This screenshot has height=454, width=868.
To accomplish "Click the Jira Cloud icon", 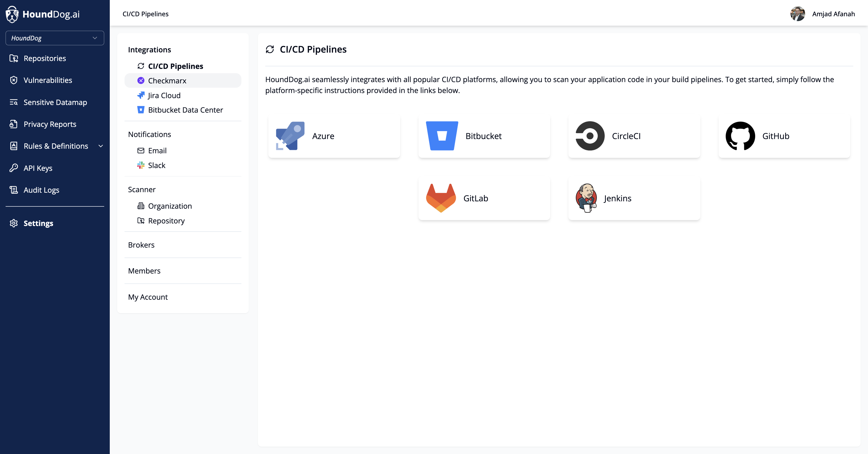I will point(141,95).
